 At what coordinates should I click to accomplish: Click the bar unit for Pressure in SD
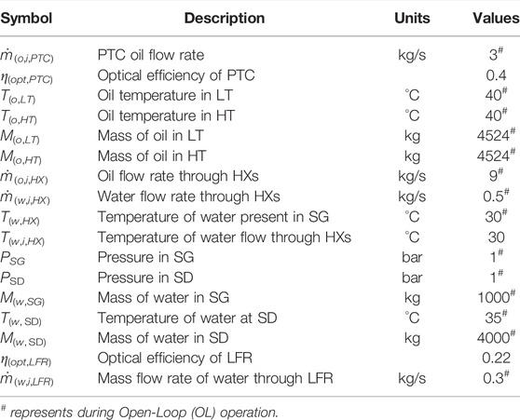coord(412,278)
